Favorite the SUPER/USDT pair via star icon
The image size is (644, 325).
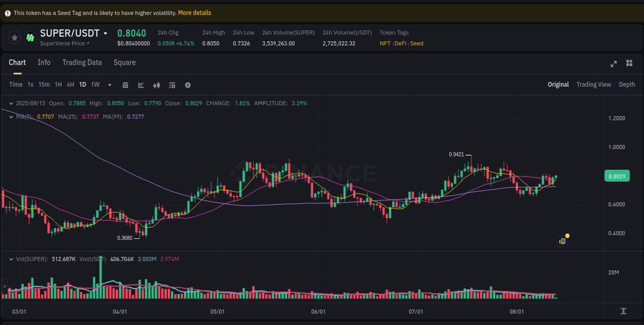tap(14, 37)
